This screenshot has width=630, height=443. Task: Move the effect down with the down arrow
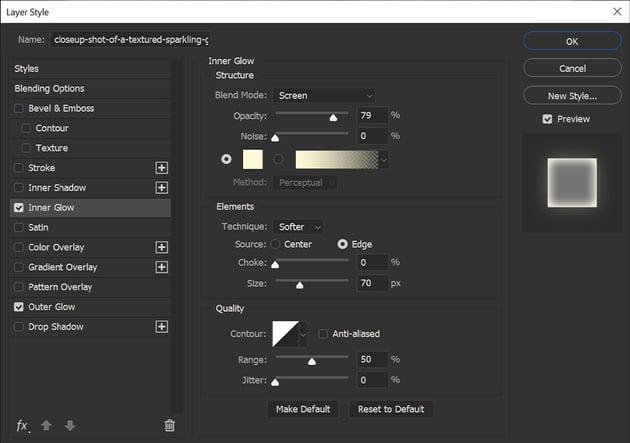70,425
